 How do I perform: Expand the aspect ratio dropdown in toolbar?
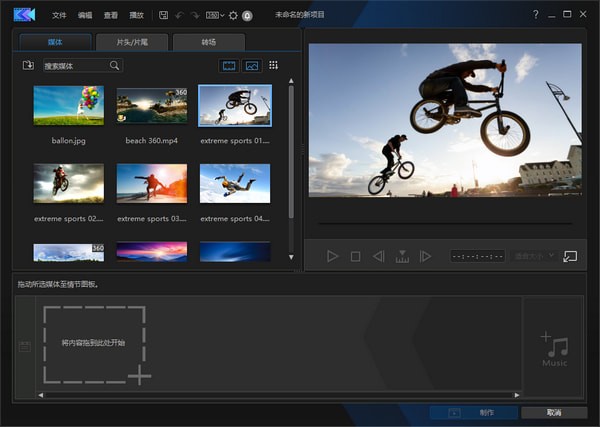click(x=214, y=16)
